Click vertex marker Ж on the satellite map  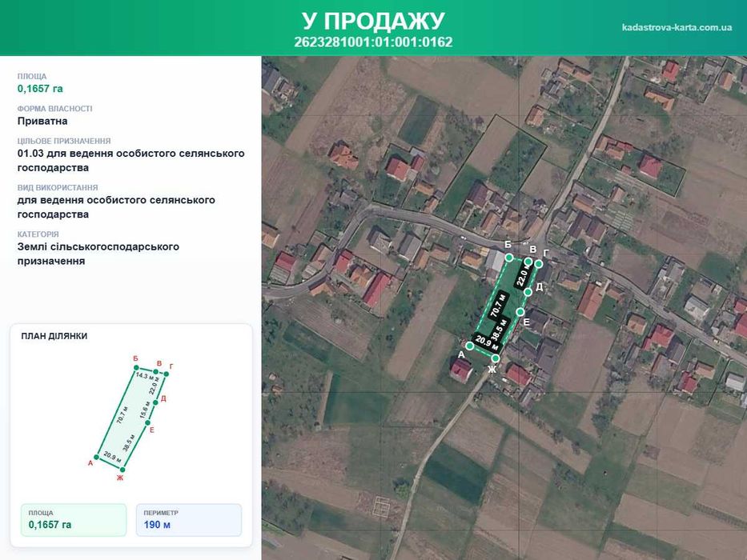(x=496, y=358)
